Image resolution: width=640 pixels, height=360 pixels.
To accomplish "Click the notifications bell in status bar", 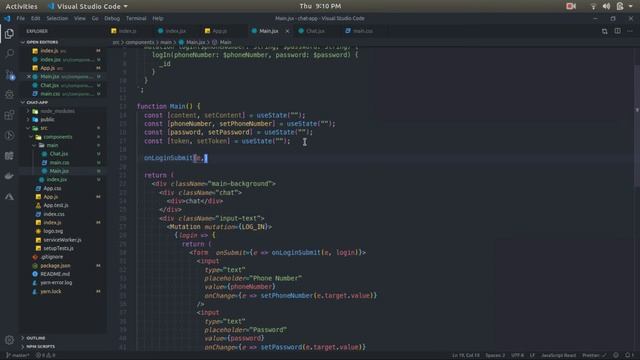I will pos(628,355).
